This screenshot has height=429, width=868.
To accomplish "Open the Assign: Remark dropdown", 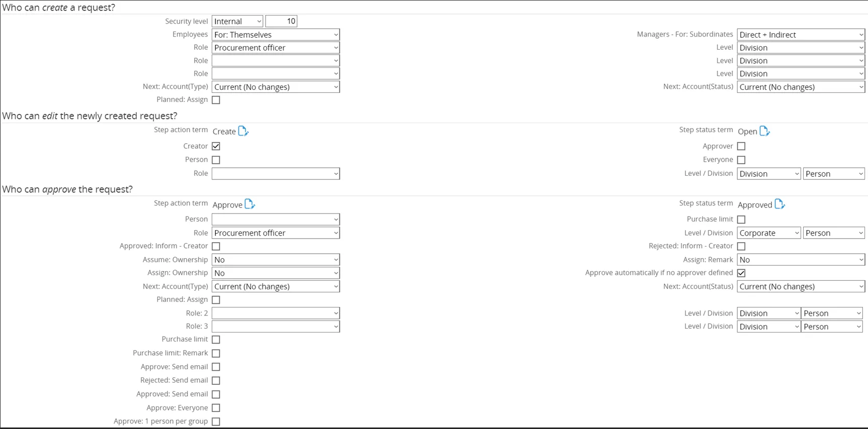I will click(801, 260).
